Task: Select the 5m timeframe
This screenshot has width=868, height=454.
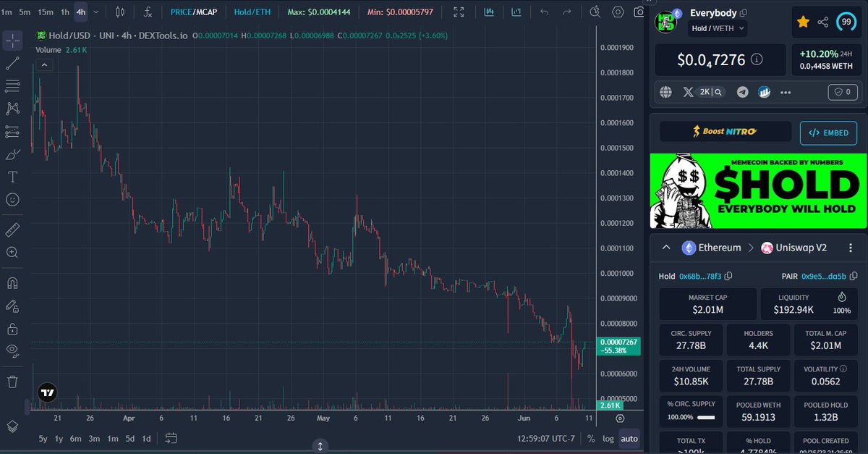Action: click(25, 12)
